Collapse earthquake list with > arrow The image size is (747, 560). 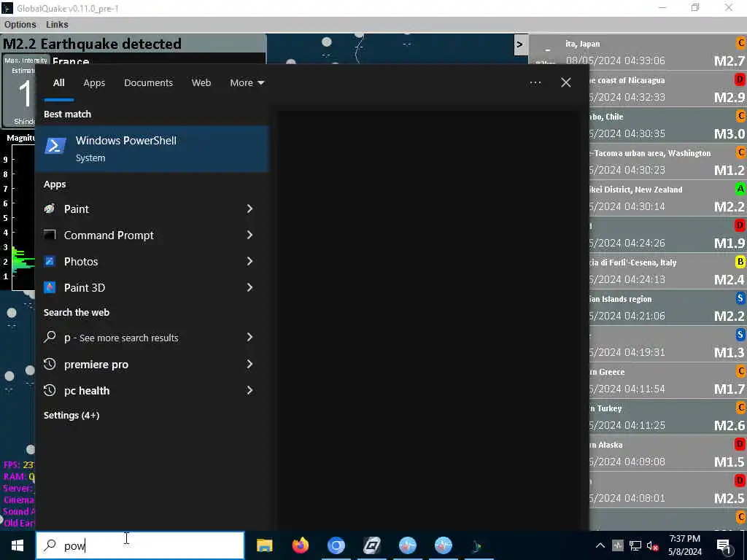pos(519,44)
